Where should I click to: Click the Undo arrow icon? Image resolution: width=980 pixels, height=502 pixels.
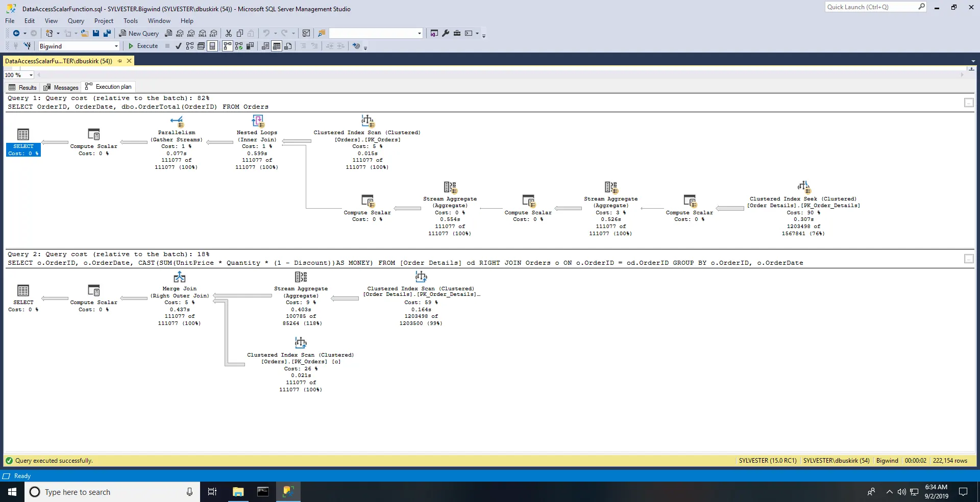coord(266,33)
